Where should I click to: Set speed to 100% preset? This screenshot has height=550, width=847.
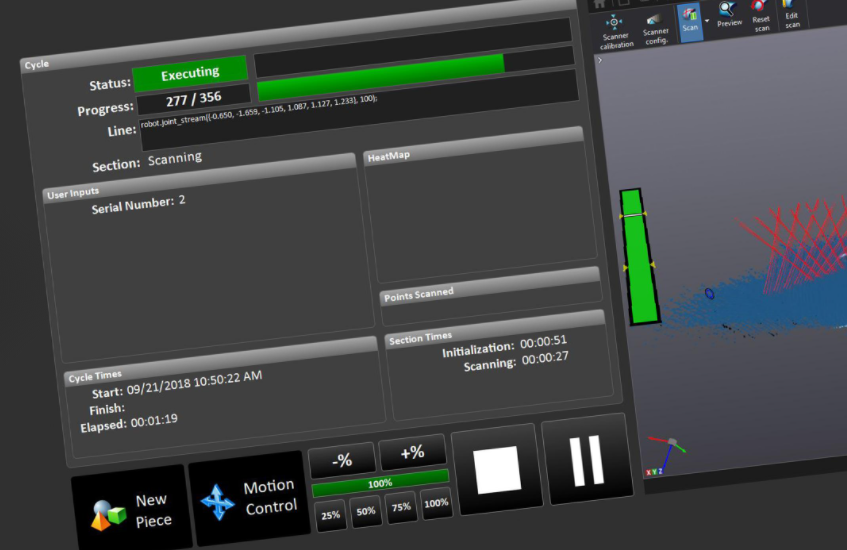(436, 503)
